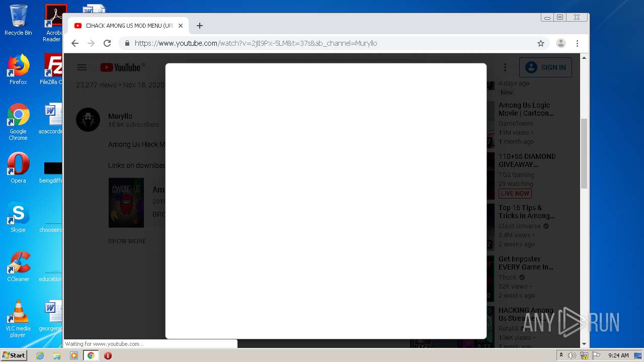The image size is (644, 362).
Task: Open YouTube hamburger guide menu
Action: tap(82, 67)
